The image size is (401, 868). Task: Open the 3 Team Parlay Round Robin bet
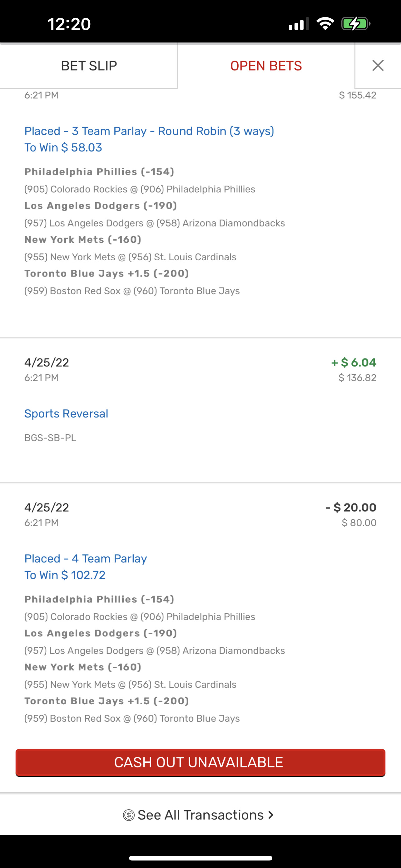[149, 131]
